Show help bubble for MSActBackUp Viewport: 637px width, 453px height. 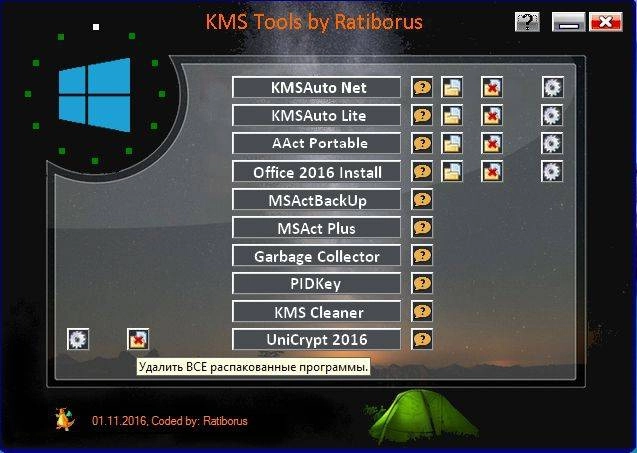422,199
